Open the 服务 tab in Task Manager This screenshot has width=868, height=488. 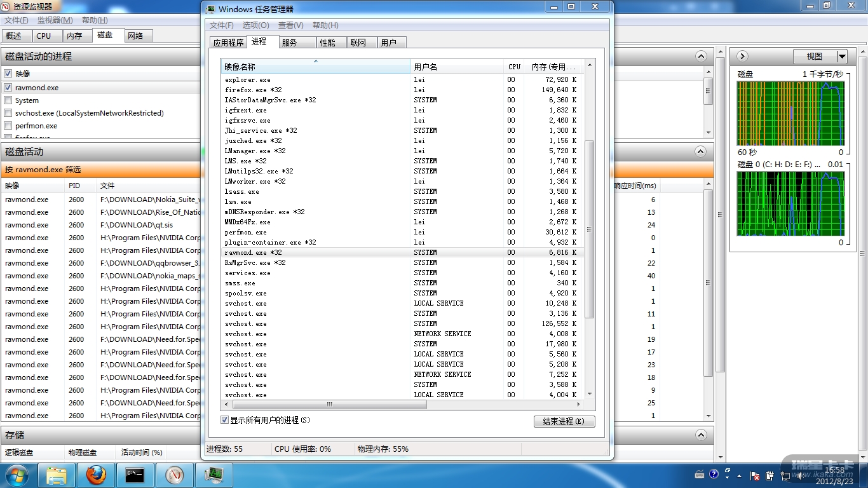(297, 43)
